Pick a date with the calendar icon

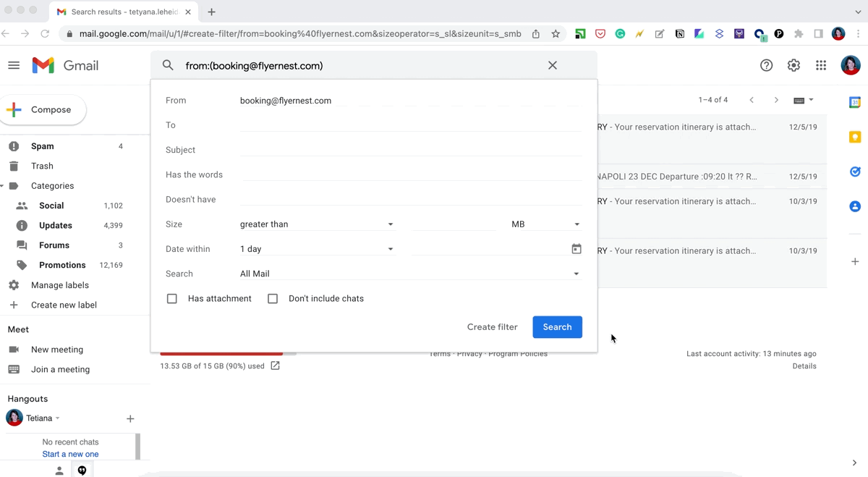coord(576,249)
